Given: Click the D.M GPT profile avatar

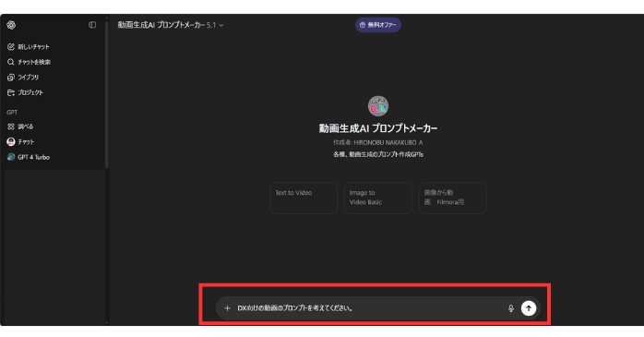Looking at the screenshot, I should pyautogui.click(x=378, y=106).
